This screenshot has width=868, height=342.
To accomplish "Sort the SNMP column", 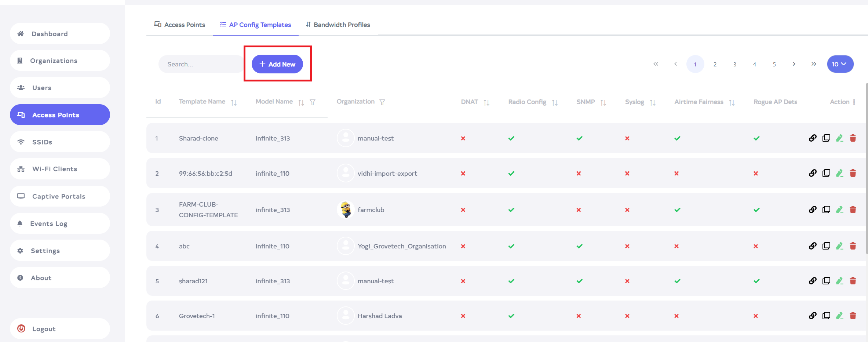I will (x=603, y=103).
